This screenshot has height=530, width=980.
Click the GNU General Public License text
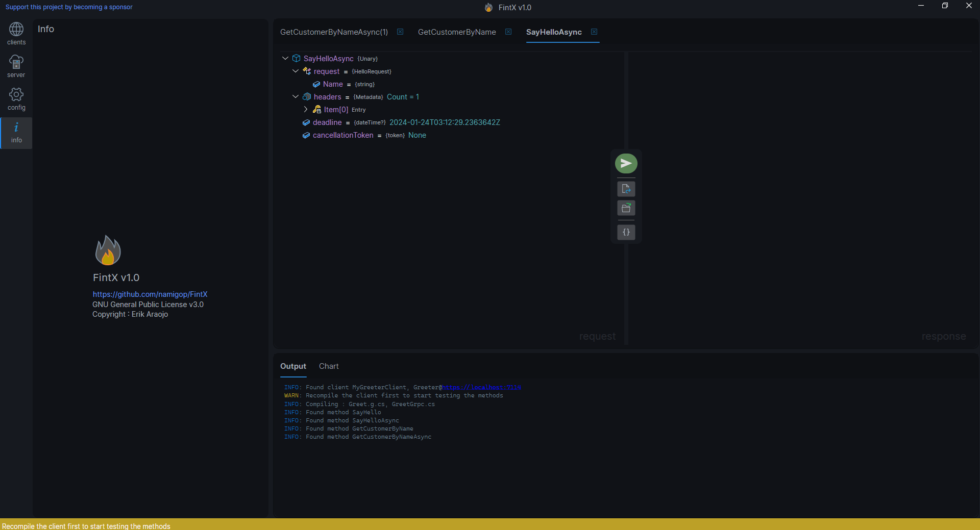[x=148, y=305]
